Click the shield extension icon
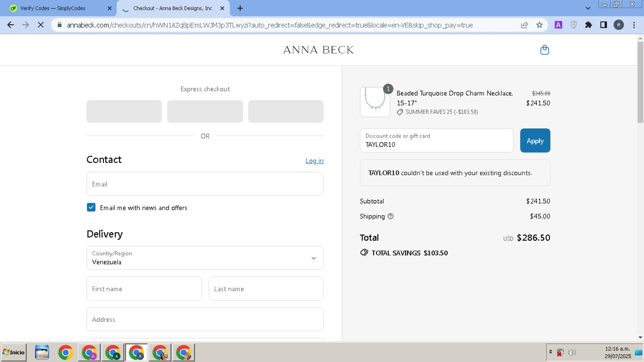 coord(574,25)
